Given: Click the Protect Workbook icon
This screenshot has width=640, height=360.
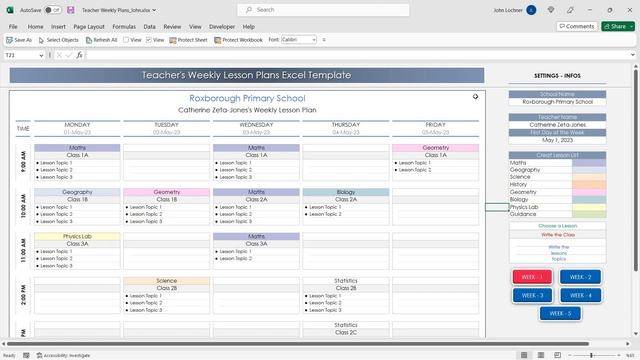Looking at the screenshot, I should tap(218, 40).
